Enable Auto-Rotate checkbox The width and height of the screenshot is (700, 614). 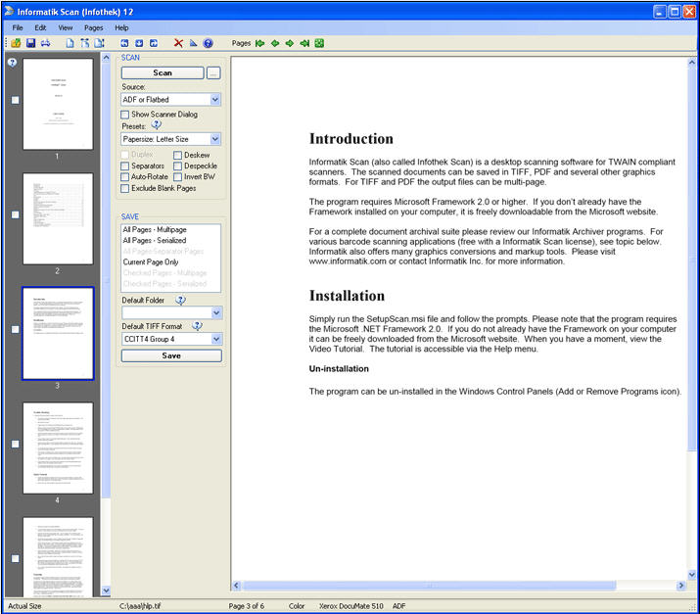(125, 177)
